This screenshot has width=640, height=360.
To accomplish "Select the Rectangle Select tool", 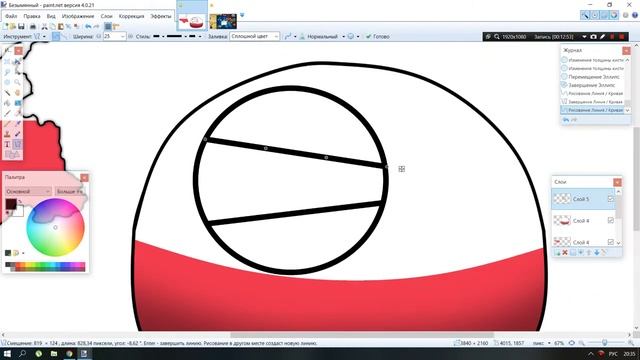I will (x=7, y=62).
